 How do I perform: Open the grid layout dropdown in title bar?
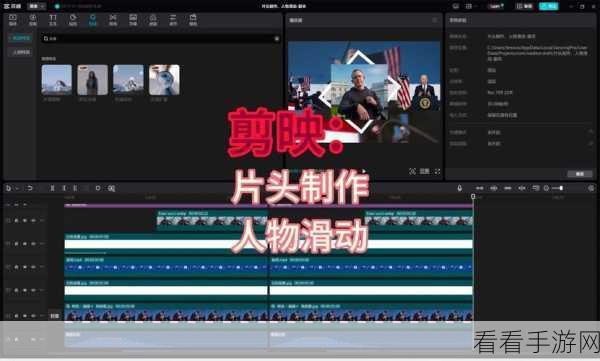click(x=470, y=6)
